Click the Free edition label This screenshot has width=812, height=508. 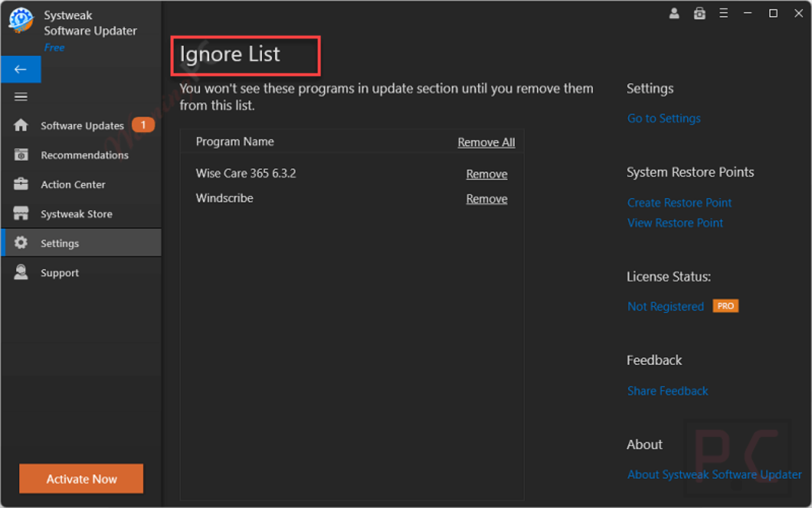[x=54, y=48]
